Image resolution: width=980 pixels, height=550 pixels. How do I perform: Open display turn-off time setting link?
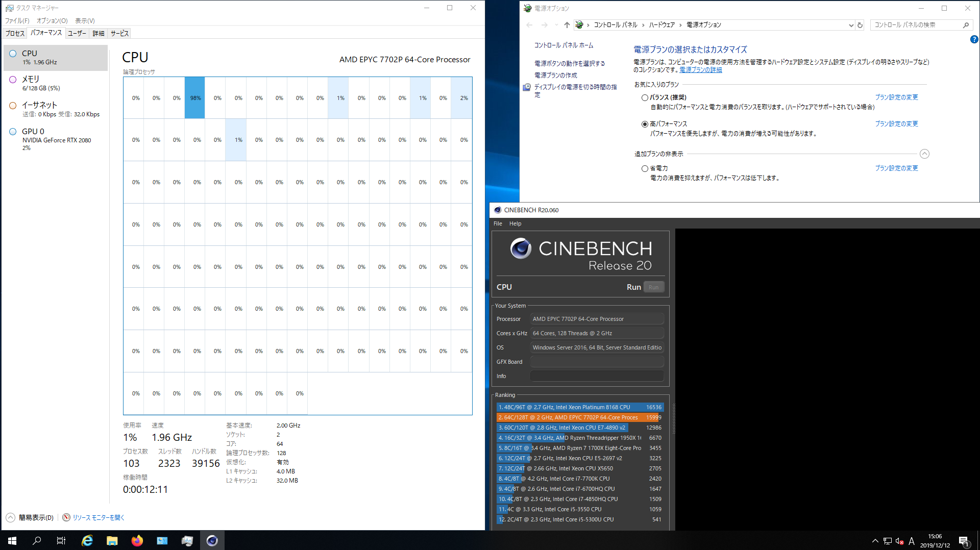click(x=575, y=91)
